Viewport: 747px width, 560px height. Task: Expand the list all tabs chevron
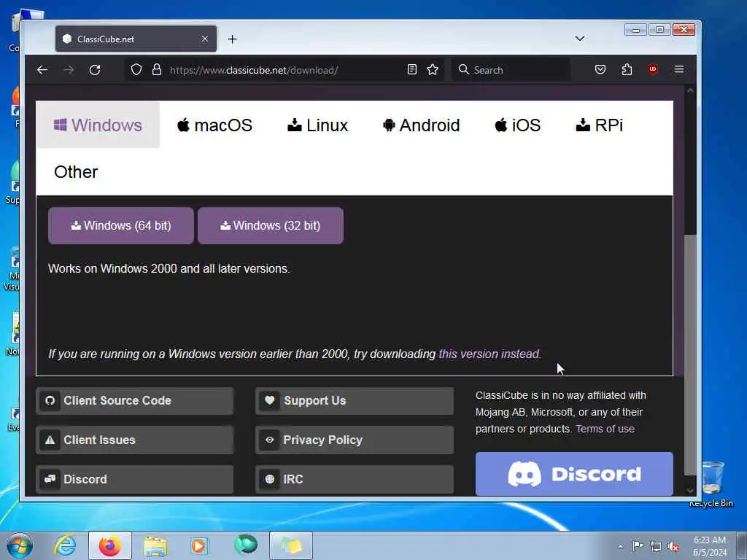580,39
